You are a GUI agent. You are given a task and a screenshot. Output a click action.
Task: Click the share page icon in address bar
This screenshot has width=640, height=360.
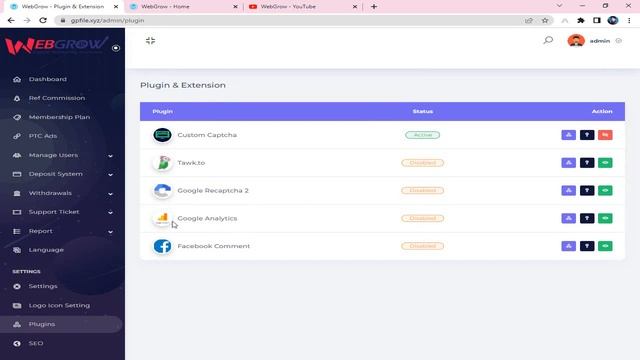pyautogui.click(x=529, y=20)
